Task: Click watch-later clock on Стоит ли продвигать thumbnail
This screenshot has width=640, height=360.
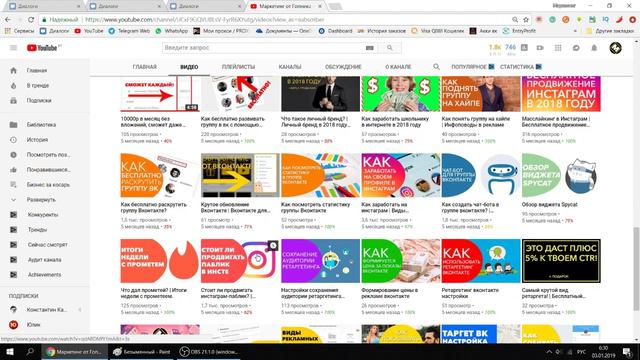Action: [x=273, y=245]
